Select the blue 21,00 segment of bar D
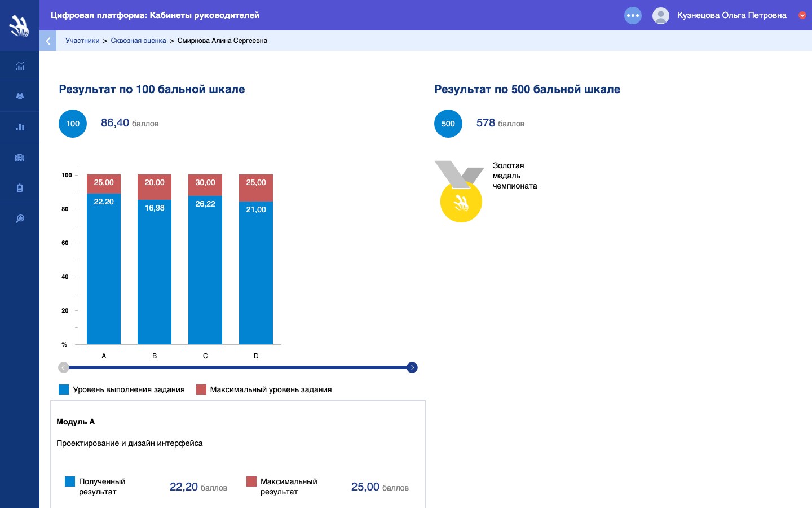 point(256,273)
